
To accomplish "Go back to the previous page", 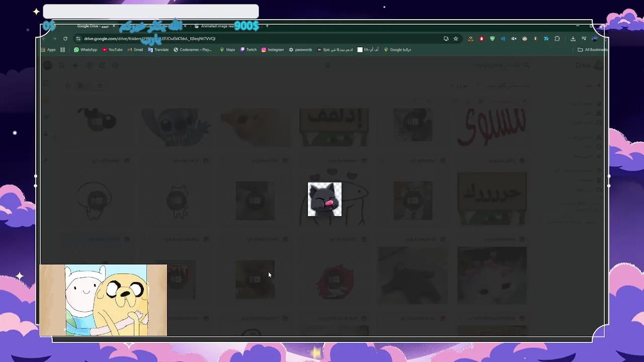I will 44,39.
